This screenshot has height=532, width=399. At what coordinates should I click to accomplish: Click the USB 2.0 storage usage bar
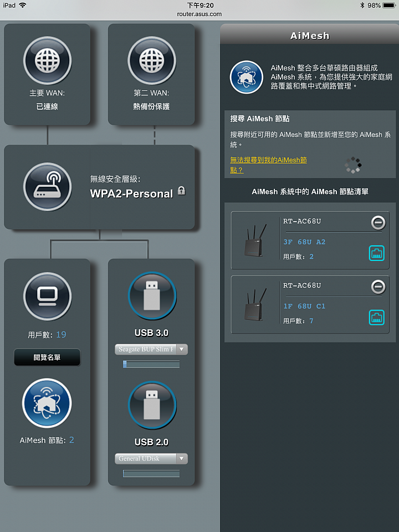tap(151, 474)
